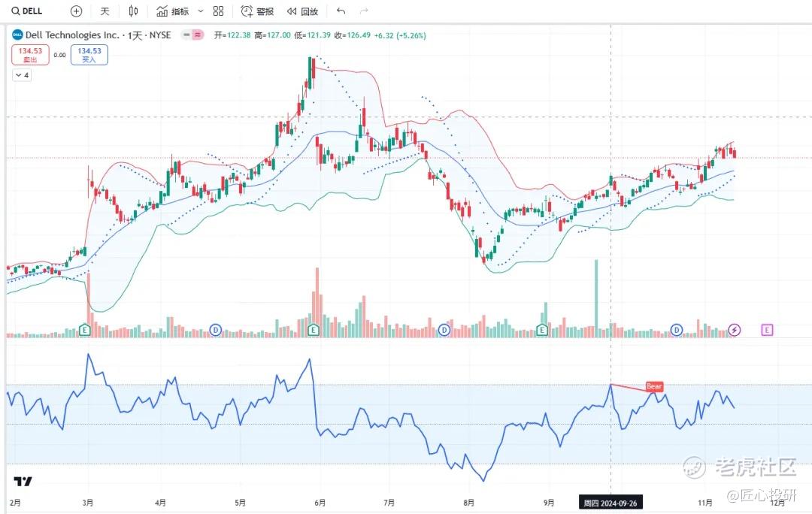Click the 9月 time axis label
The image size is (812, 514).
point(549,503)
